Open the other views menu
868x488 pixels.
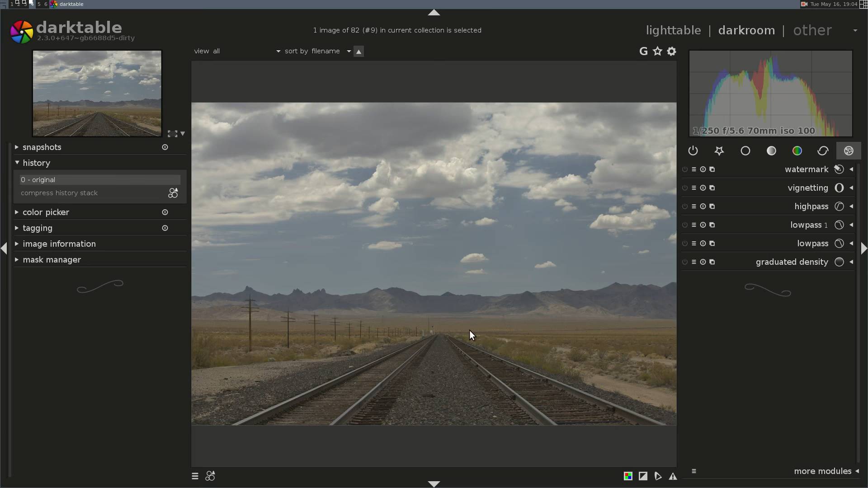812,30
